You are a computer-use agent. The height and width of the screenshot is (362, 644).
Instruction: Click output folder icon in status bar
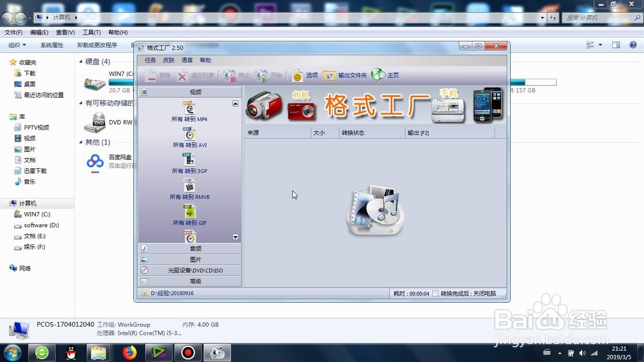pos(145,293)
